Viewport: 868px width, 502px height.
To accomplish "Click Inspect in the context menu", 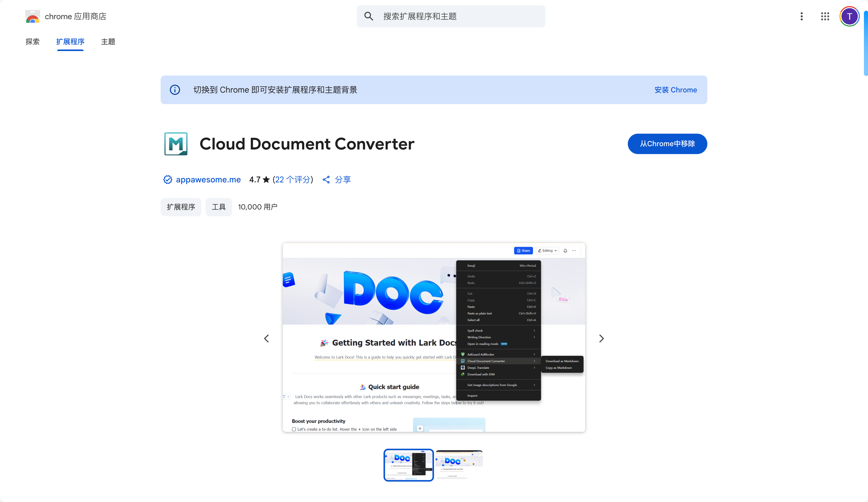I will point(499,396).
